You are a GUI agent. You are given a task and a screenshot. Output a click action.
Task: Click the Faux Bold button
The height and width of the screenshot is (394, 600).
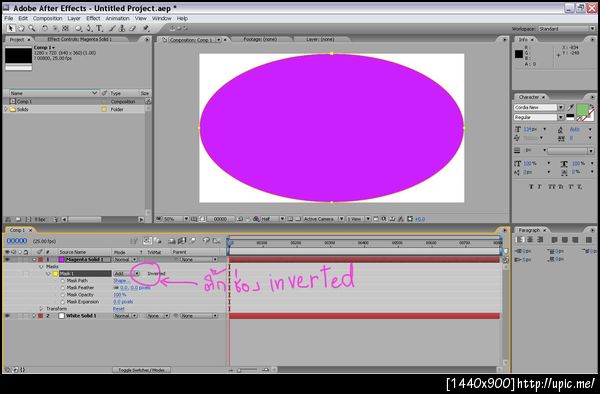coord(531,187)
